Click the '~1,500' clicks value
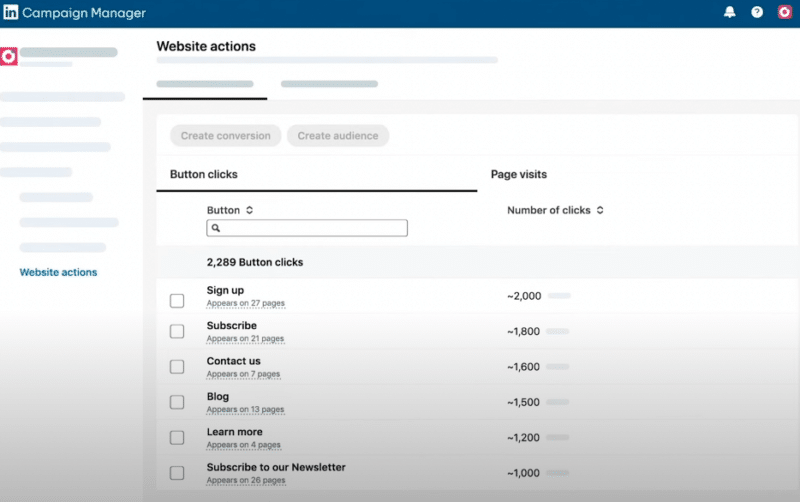 coord(523,403)
